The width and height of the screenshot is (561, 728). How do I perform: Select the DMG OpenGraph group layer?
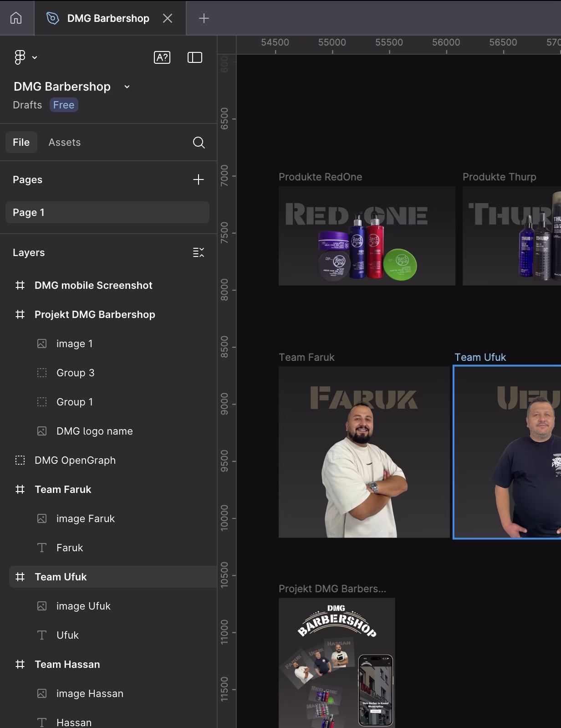75,461
